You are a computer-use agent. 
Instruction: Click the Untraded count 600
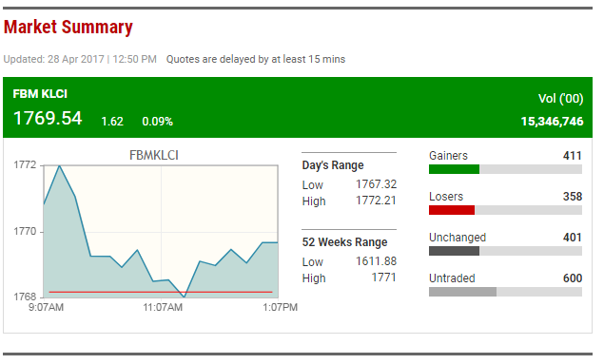573,278
